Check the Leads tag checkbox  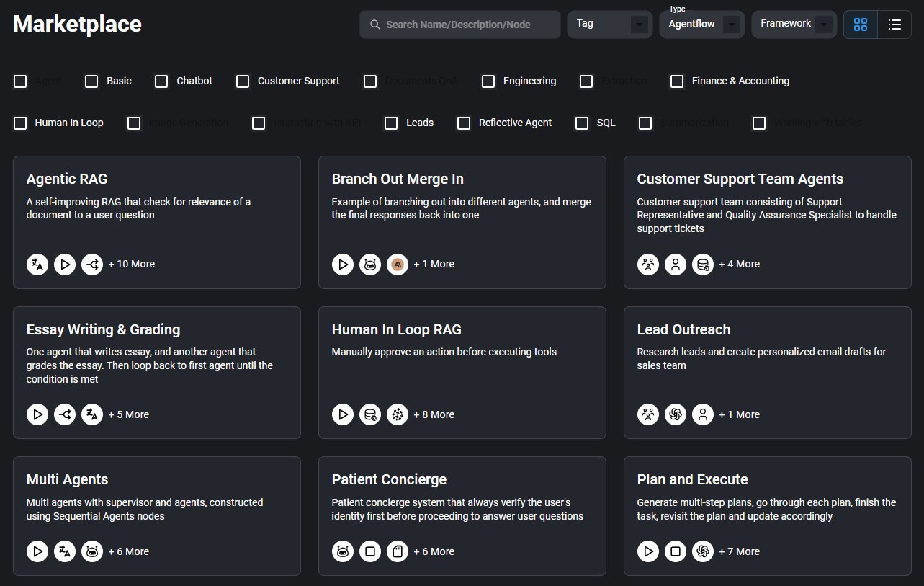(x=391, y=123)
